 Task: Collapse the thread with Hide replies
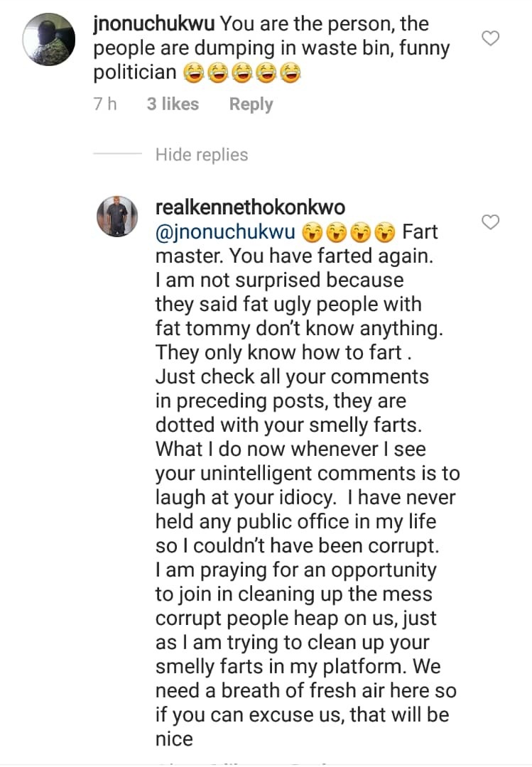coord(202,155)
